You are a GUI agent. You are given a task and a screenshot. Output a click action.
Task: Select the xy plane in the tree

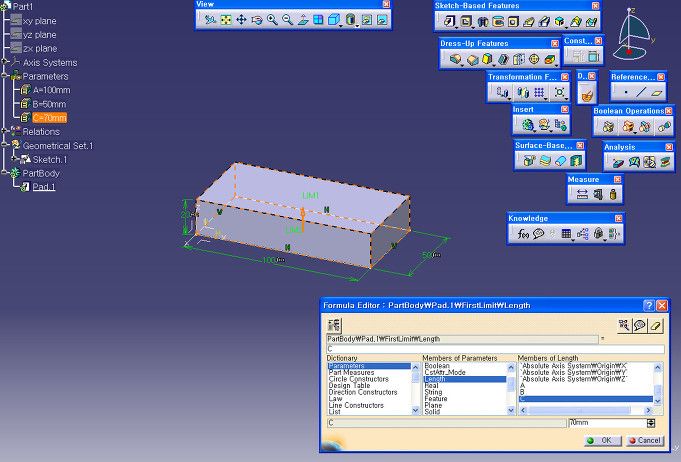[x=40, y=21]
